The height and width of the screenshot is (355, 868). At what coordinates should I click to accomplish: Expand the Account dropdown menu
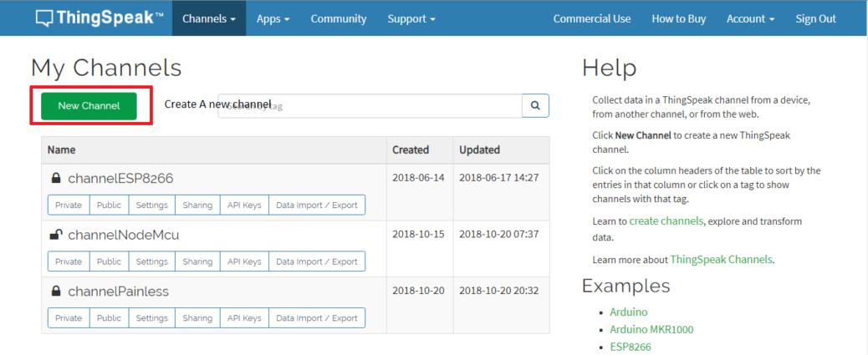750,18
